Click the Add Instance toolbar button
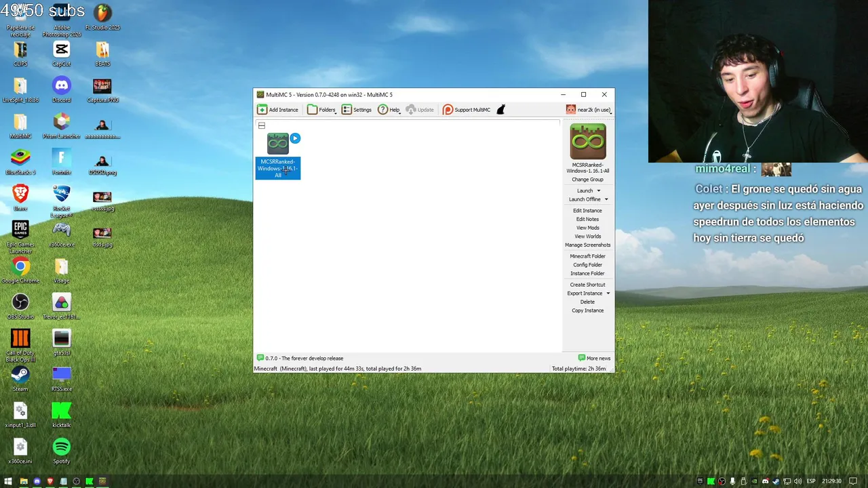Screen dimensions: 868x488 [x=278, y=110]
